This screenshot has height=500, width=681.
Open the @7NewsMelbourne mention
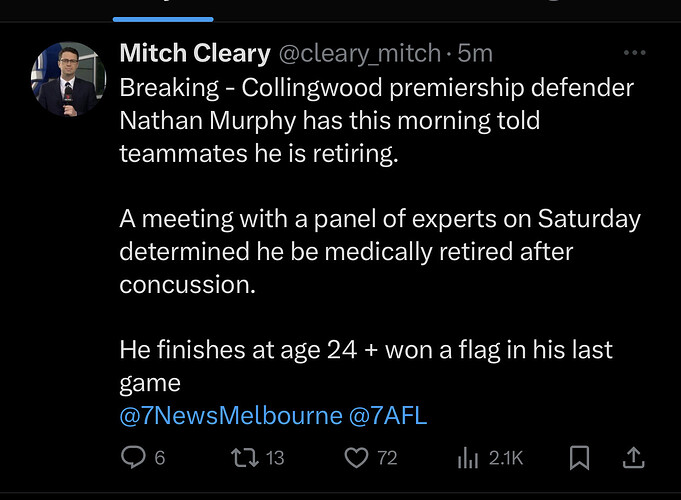(231, 416)
